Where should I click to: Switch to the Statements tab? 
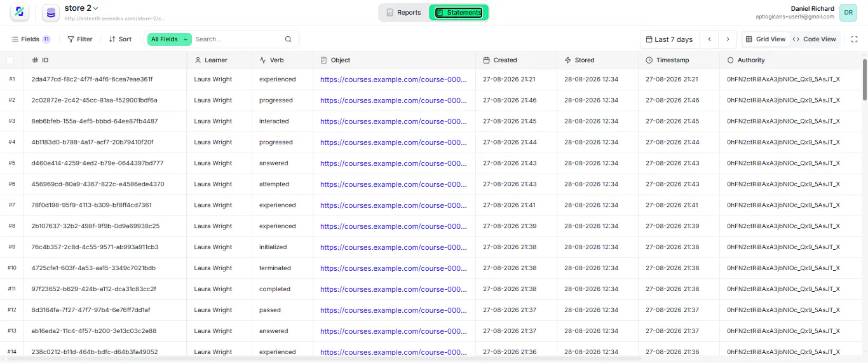click(x=458, y=13)
